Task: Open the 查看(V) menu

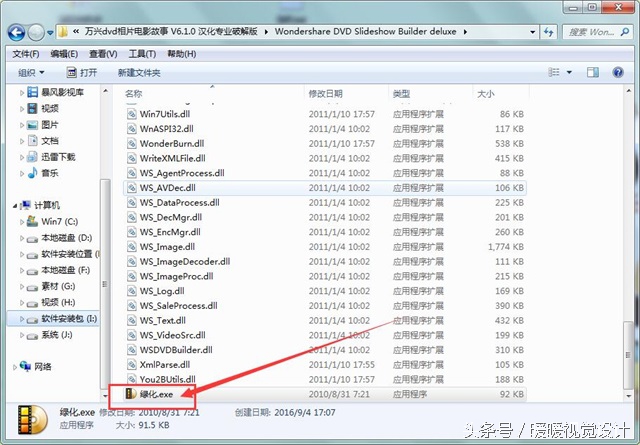Action: 103,54
